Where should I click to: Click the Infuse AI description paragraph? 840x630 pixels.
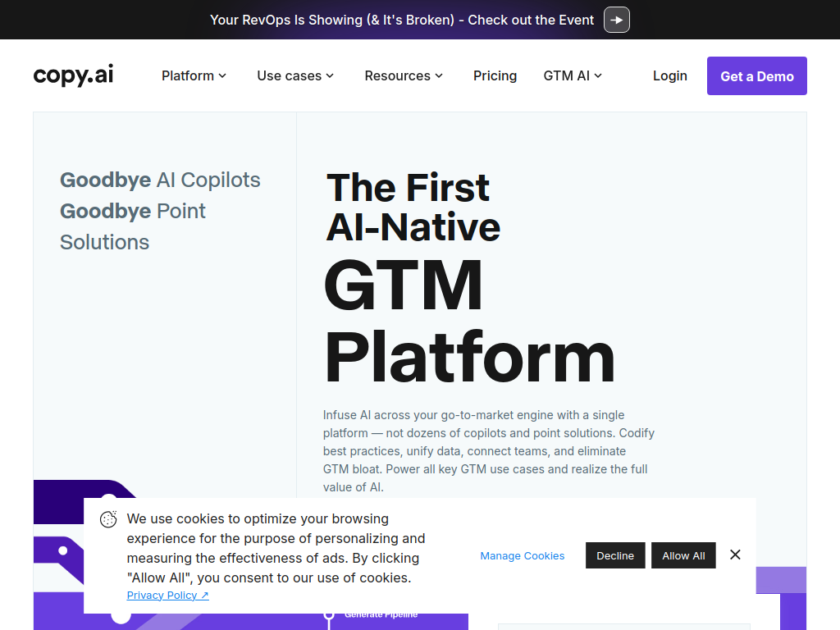pyautogui.click(x=488, y=450)
